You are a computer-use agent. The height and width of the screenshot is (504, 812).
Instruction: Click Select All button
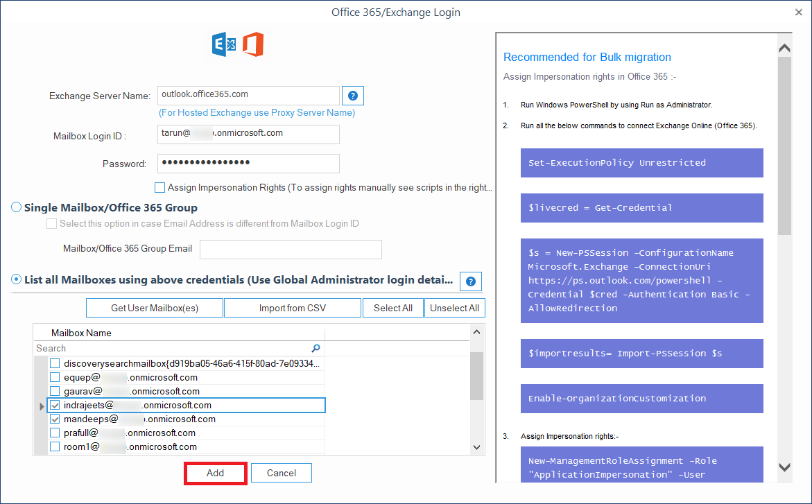[x=393, y=308]
